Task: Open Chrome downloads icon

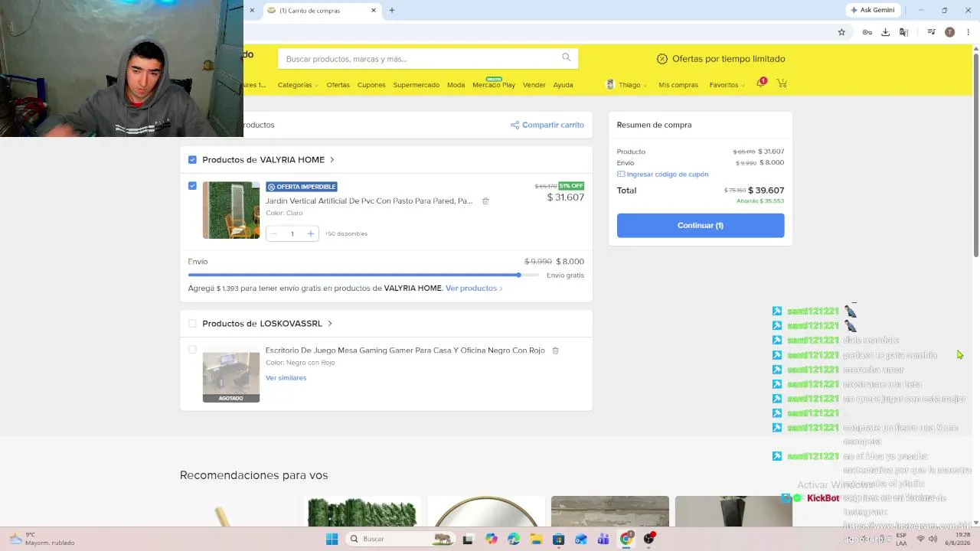Action: coord(885,32)
